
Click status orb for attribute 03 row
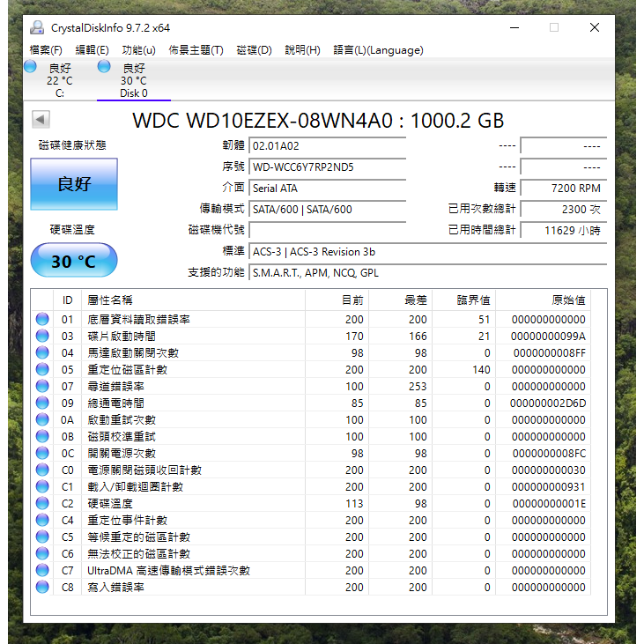42,336
